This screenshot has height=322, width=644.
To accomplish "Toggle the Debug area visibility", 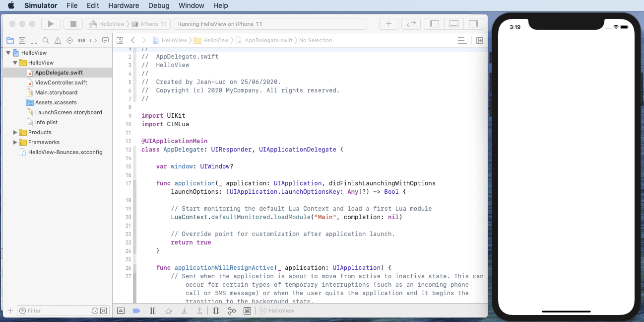I will [x=454, y=24].
